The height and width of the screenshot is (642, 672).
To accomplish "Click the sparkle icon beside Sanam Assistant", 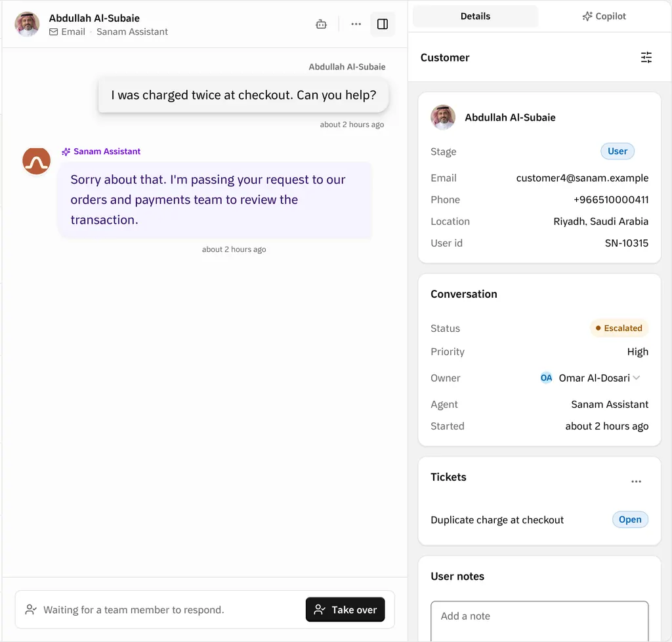I will click(x=66, y=151).
